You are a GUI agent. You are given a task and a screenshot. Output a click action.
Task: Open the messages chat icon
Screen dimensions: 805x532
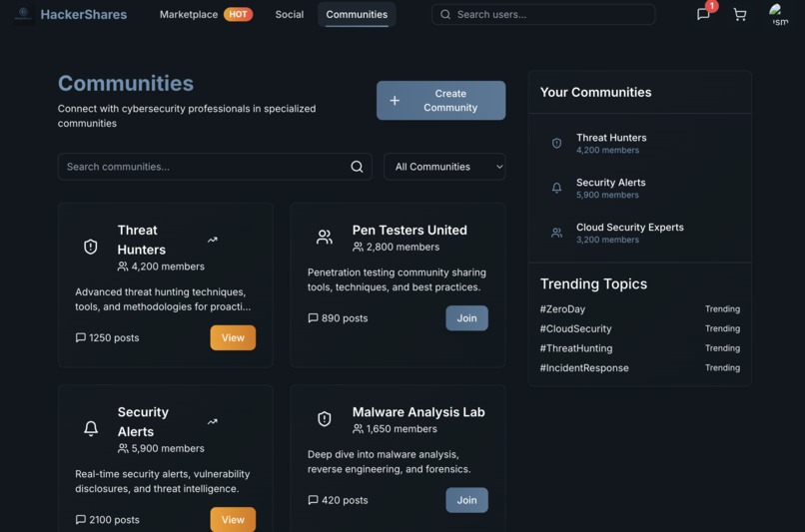(703, 14)
